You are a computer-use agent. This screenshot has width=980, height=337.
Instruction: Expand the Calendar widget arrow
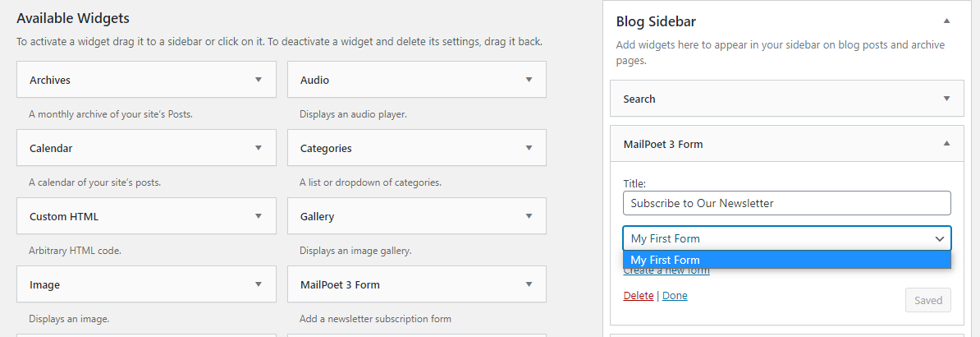(259, 148)
